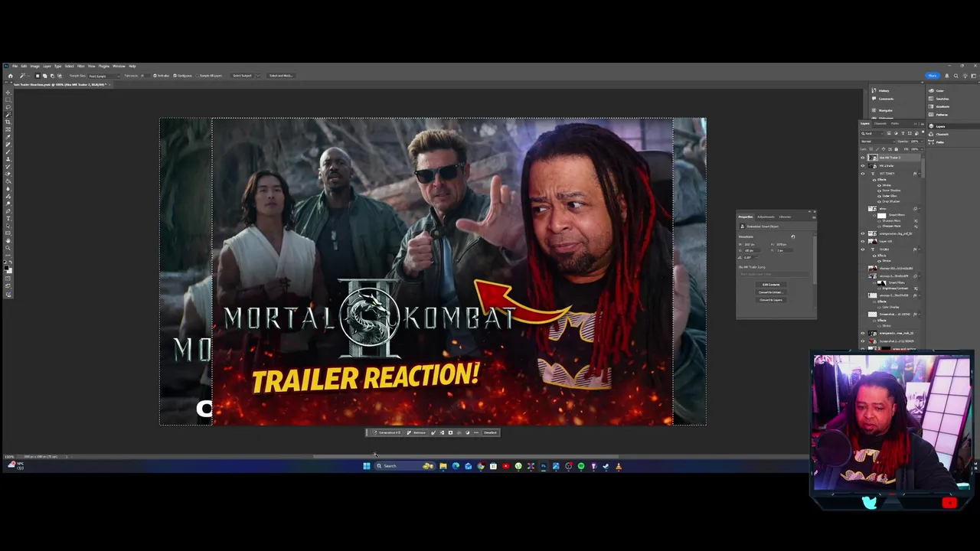
Task: Choose Intersect with Selection mode icon
Action: coord(60,76)
